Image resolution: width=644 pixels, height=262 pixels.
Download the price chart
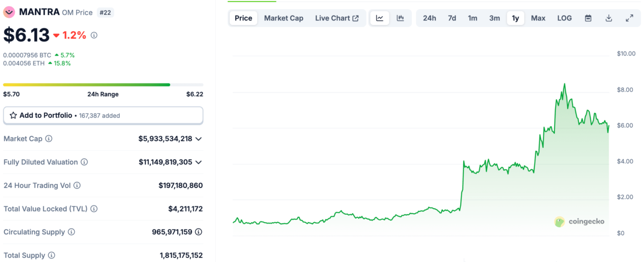pos(608,18)
